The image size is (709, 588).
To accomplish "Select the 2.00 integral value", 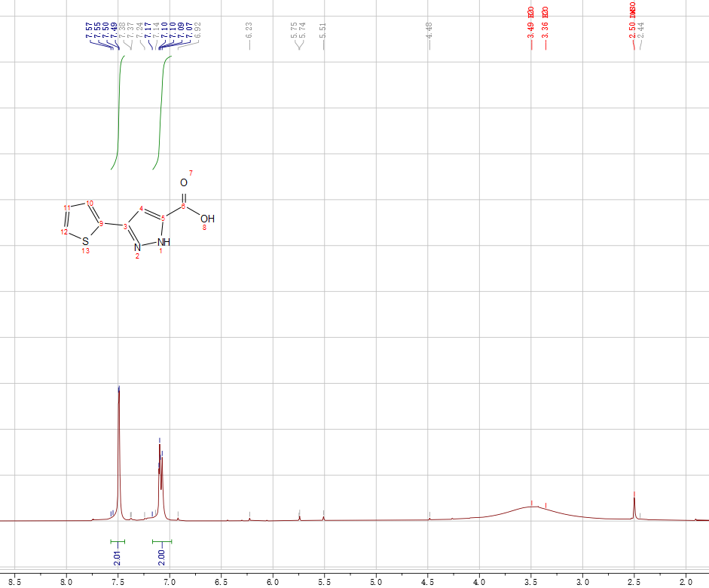I will tap(161, 557).
